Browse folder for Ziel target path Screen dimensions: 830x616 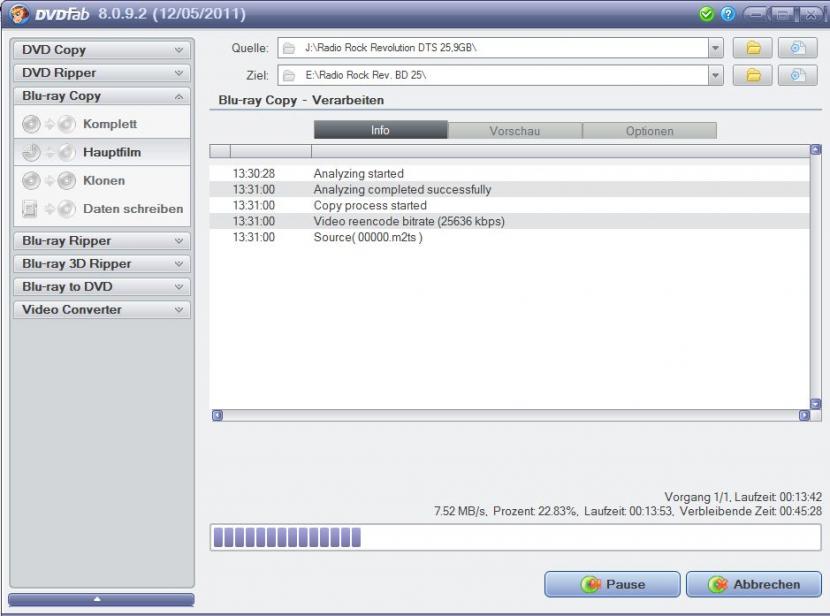coord(752,76)
